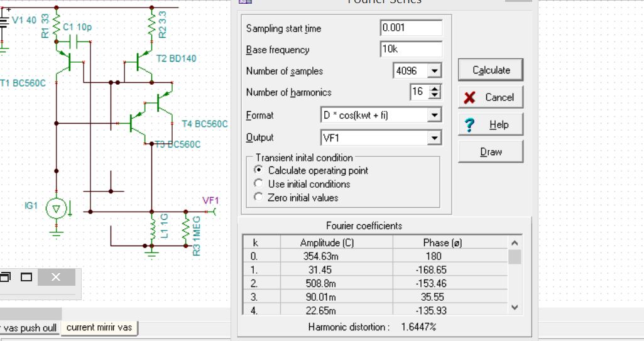Click the Calculate button
Viewport: 644px width, 341px height.
(x=491, y=70)
